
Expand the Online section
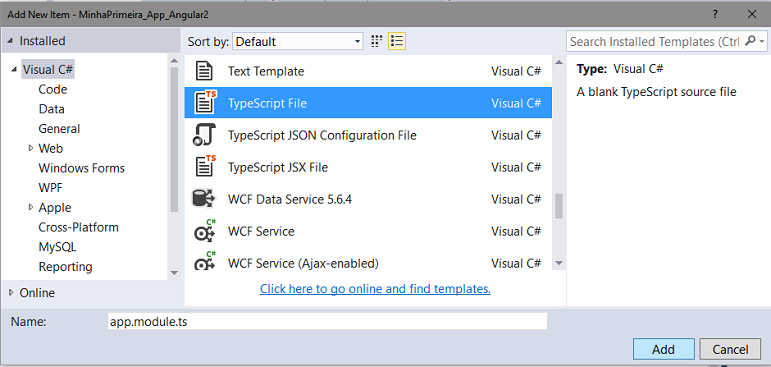click(x=11, y=293)
